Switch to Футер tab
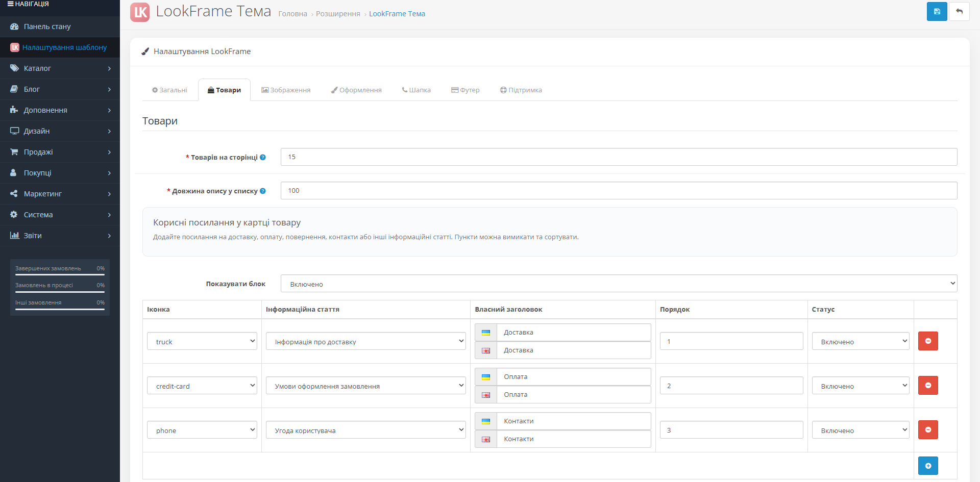Image resolution: width=980 pixels, height=482 pixels. (x=465, y=90)
